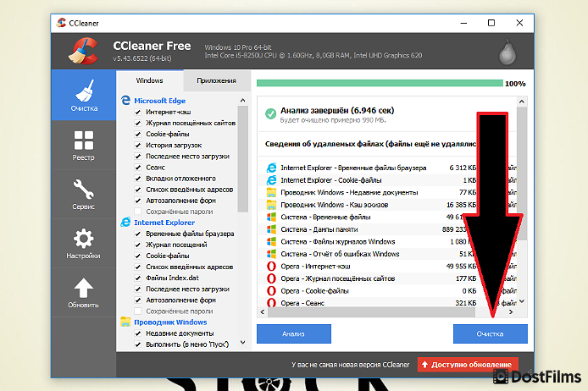Click Microsoft Edge group heading
This screenshot has width=588, height=391.
tap(160, 101)
